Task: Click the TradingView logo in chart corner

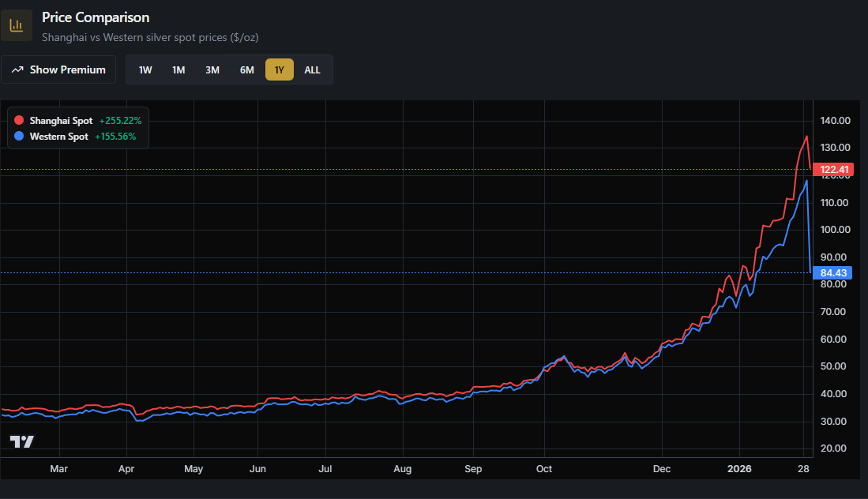Action: coord(22,441)
